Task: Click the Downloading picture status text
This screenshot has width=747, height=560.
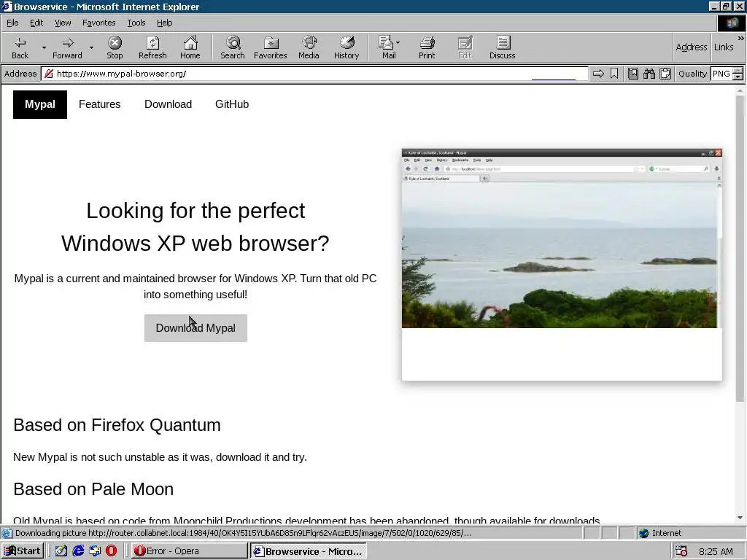Action: (244, 533)
